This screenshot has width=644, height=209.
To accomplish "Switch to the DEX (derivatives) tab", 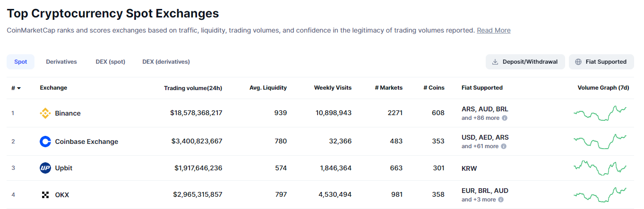I will pyautogui.click(x=166, y=62).
